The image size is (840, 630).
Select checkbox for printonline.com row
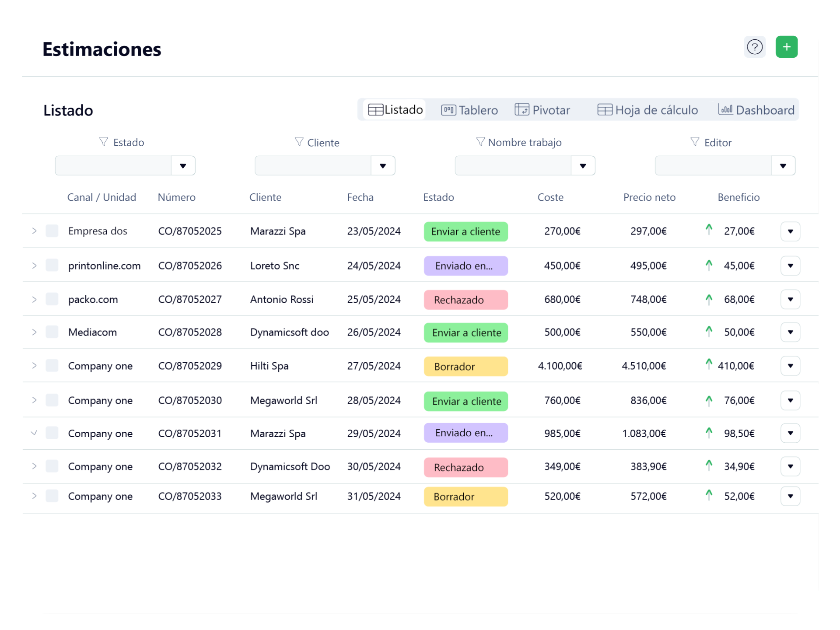(52, 265)
